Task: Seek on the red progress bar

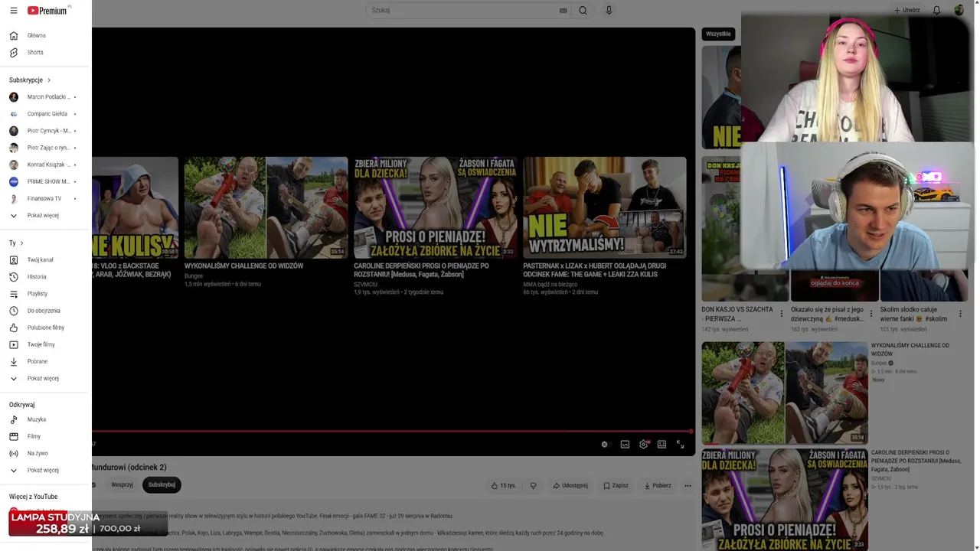Action: pyautogui.click(x=394, y=432)
